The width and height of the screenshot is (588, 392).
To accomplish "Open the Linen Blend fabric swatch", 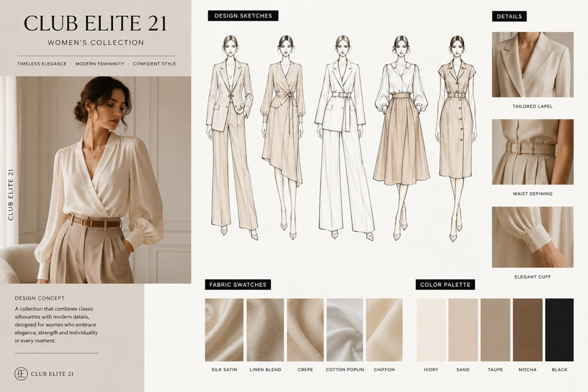I will point(265,330).
